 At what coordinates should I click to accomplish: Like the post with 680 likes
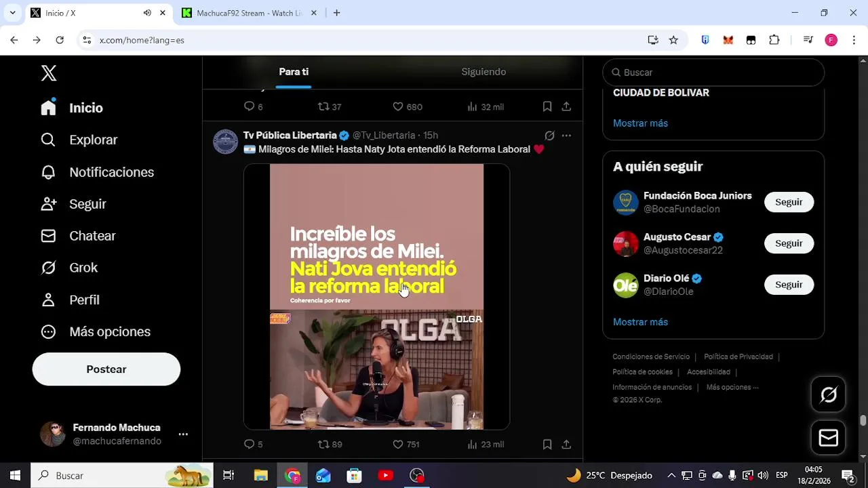click(408, 106)
